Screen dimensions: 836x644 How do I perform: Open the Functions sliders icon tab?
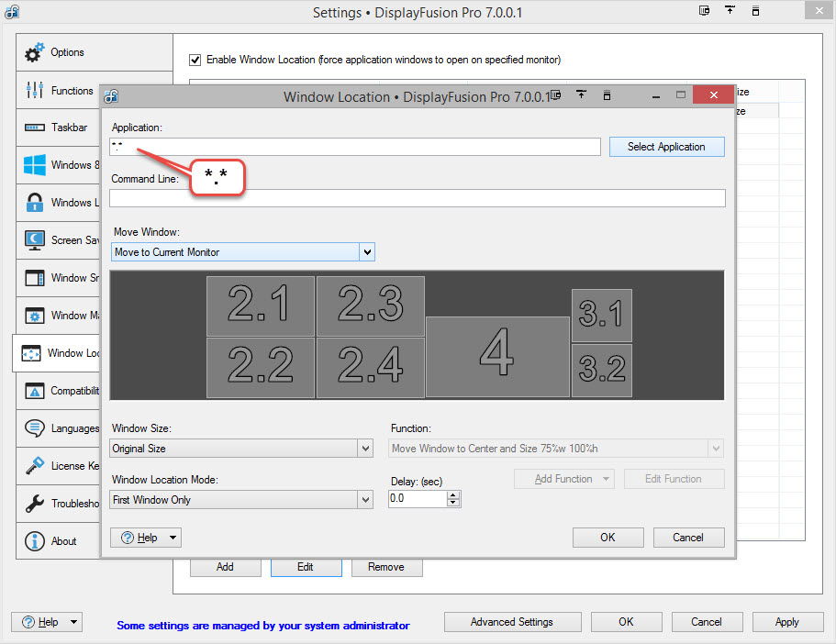[x=35, y=91]
